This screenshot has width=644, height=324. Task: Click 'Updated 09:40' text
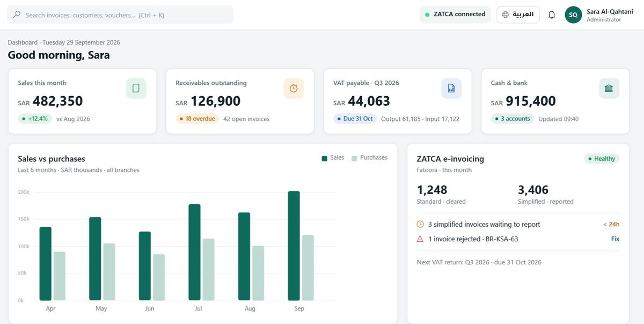coord(559,119)
